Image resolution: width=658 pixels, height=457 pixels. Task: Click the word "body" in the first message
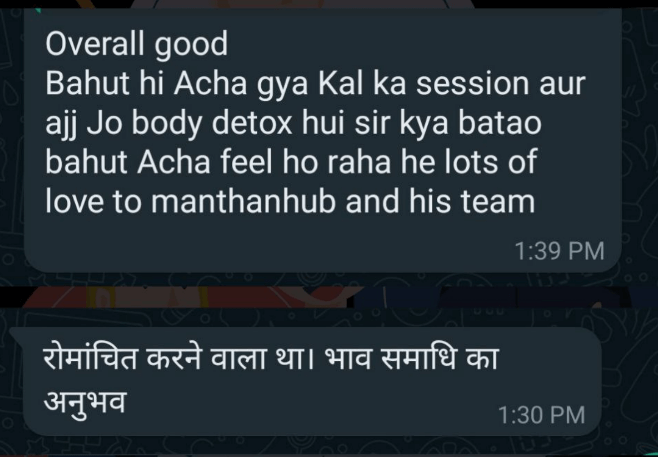click(x=168, y=124)
